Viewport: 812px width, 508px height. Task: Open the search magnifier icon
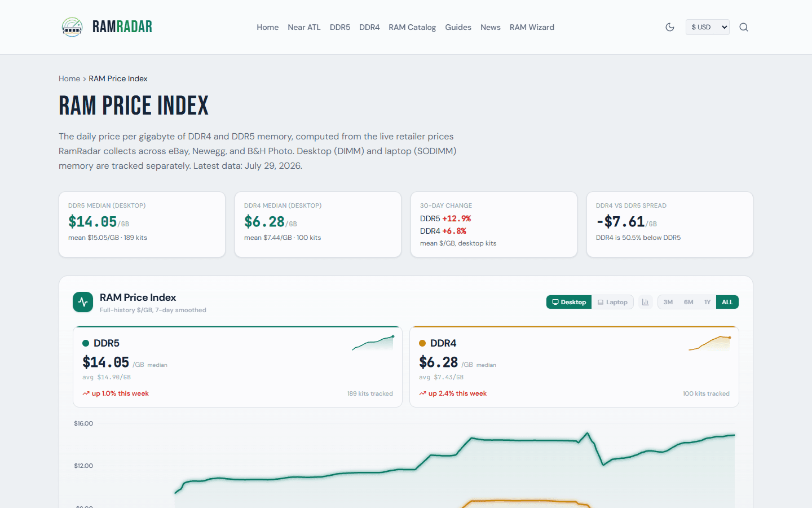pyautogui.click(x=744, y=27)
